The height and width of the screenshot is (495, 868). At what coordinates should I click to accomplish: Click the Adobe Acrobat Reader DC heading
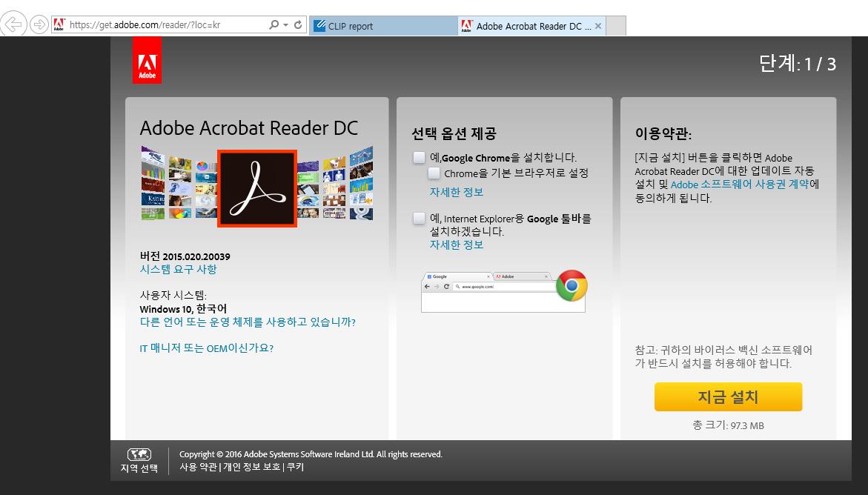tap(249, 128)
